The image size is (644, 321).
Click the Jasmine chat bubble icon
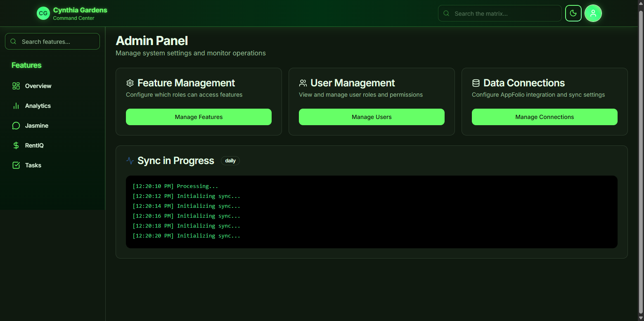[16, 126]
